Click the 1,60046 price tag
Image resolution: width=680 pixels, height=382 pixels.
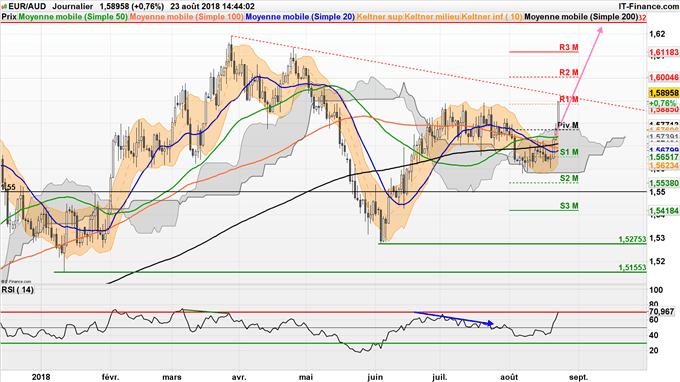pyautogui.click(x=664, y=78)
